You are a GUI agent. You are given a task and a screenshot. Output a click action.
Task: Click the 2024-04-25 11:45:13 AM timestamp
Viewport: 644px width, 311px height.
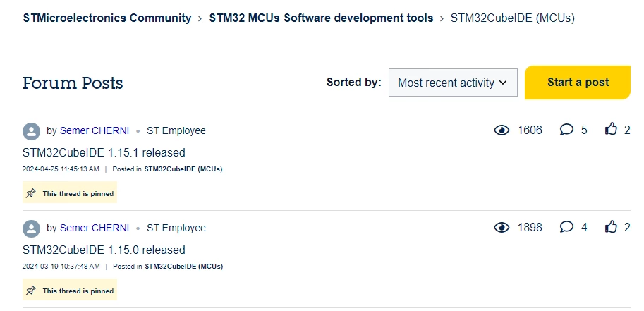click(61, 169)
